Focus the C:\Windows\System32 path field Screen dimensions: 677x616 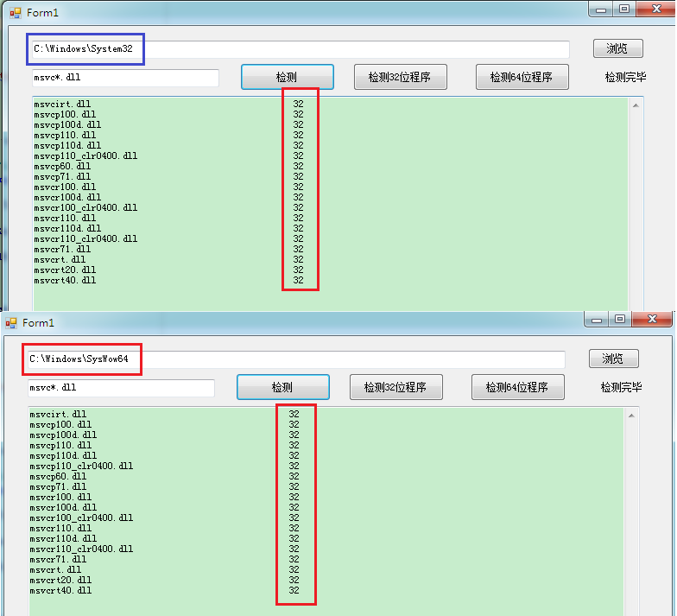(x=301, y=48)
